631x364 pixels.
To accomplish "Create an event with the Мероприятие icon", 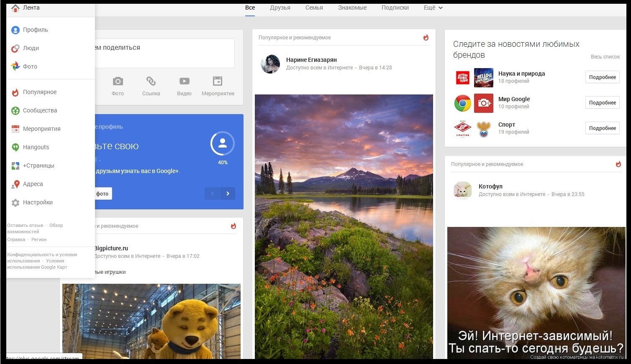I will point(218,81).
